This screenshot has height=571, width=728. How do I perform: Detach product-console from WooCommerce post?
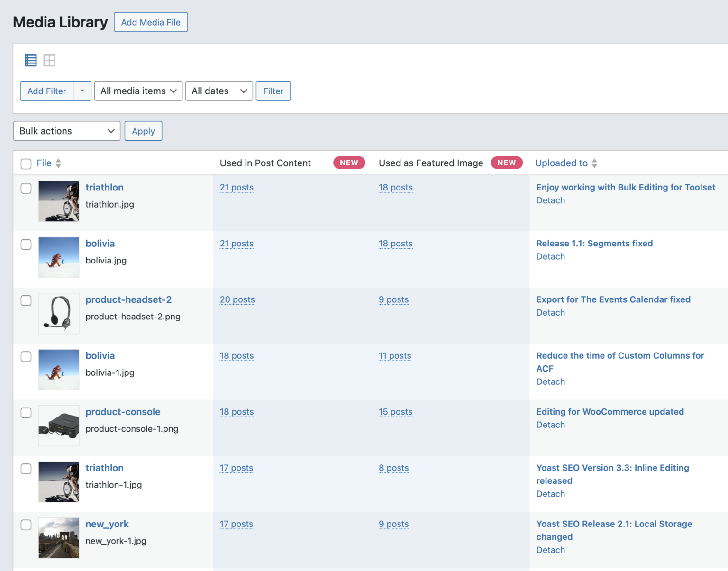[x=550, y=425]
